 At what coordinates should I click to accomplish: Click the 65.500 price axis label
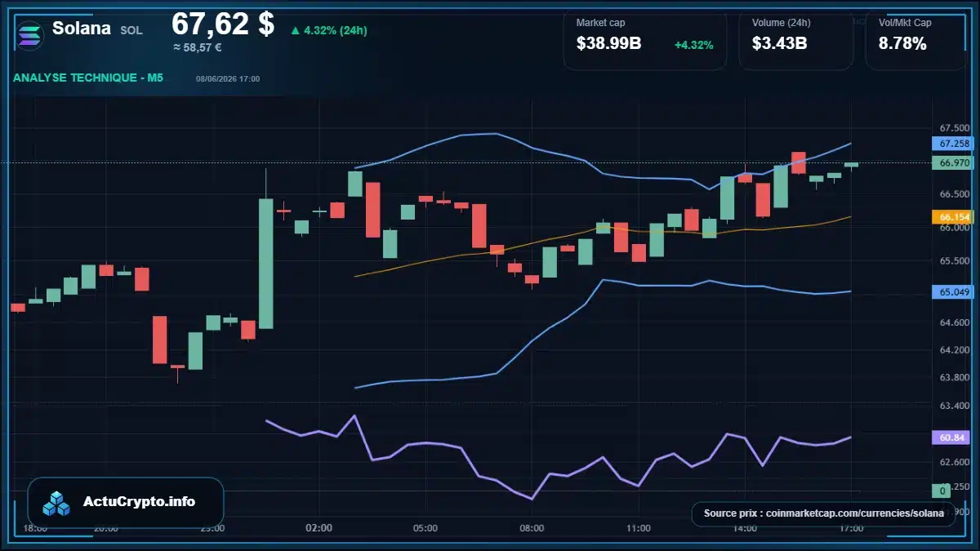click(x=955, y=261)
